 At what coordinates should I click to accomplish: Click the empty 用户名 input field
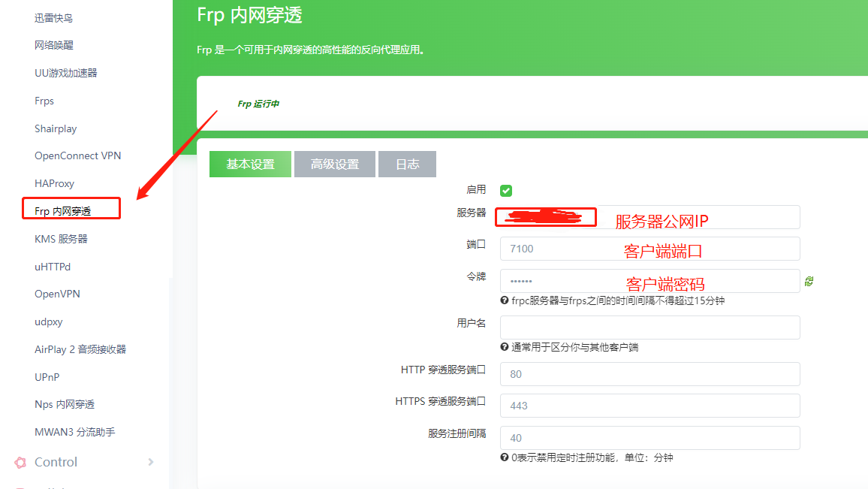[x=650, y=328]
